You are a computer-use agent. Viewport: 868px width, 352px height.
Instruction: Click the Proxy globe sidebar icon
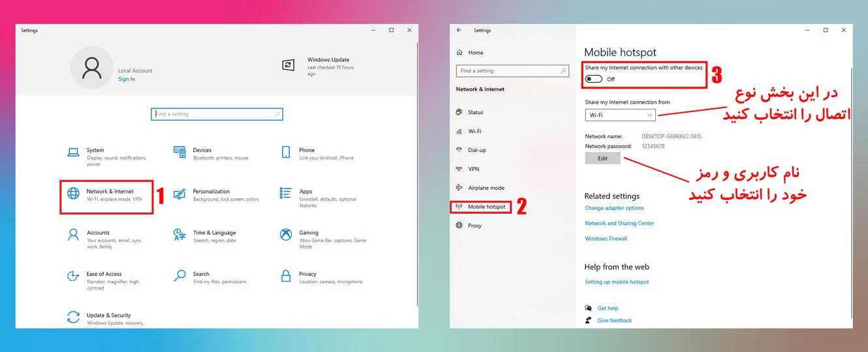click(x=459, y=226)
